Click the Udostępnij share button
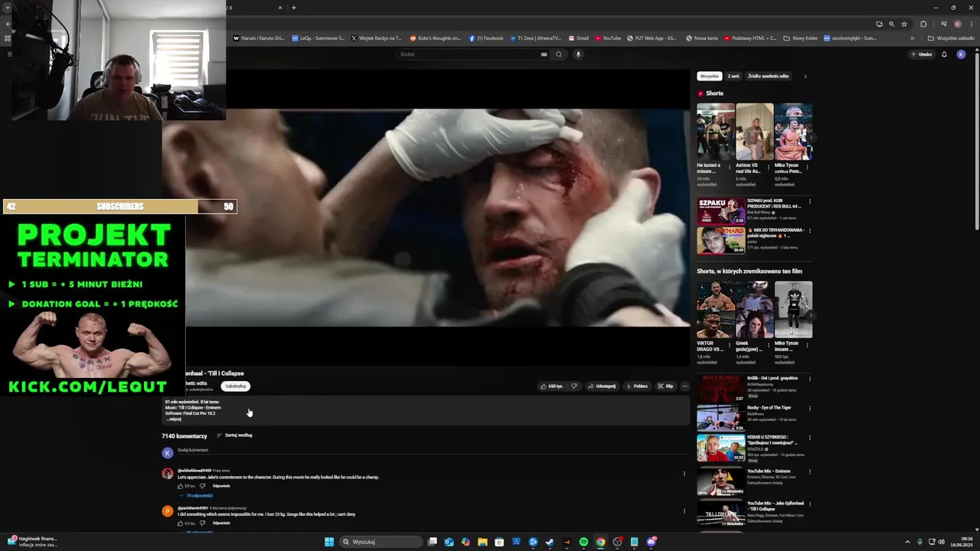The image size is (980, 551). tap(602, 386)
